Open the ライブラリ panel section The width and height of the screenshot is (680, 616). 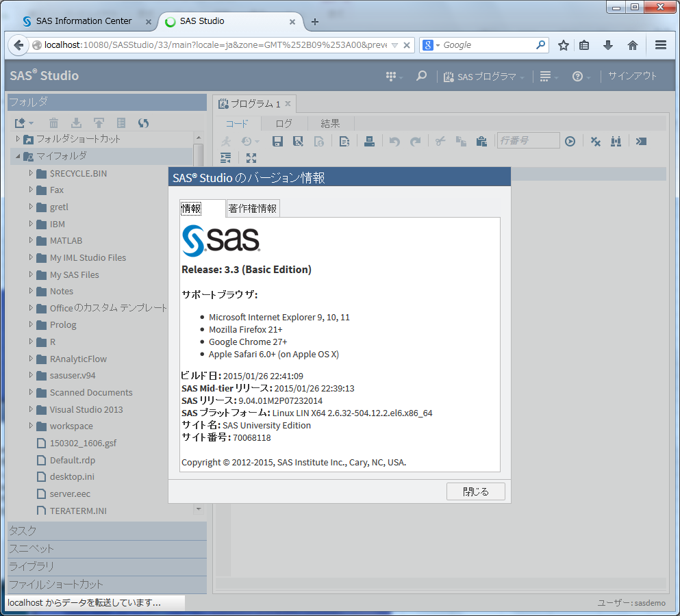coord(107,567)
